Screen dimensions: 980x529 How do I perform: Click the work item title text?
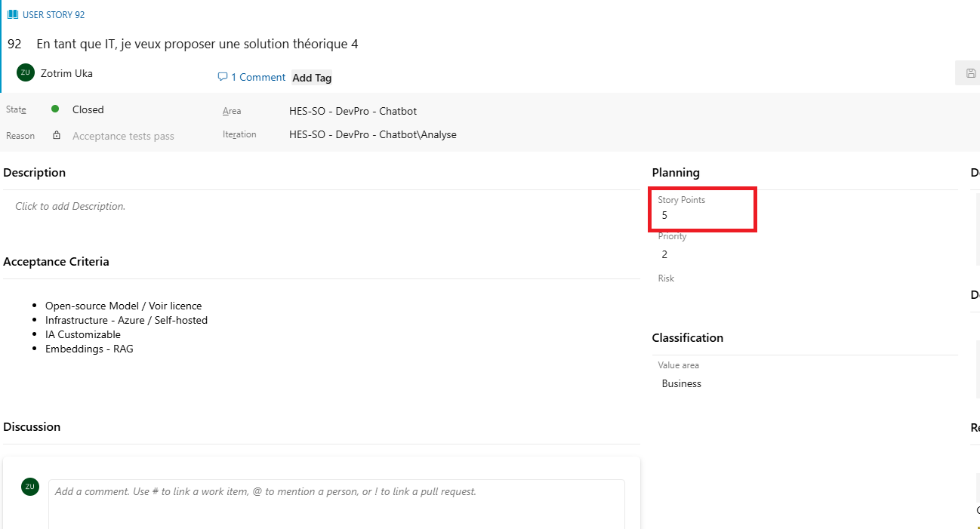[197, 44]
